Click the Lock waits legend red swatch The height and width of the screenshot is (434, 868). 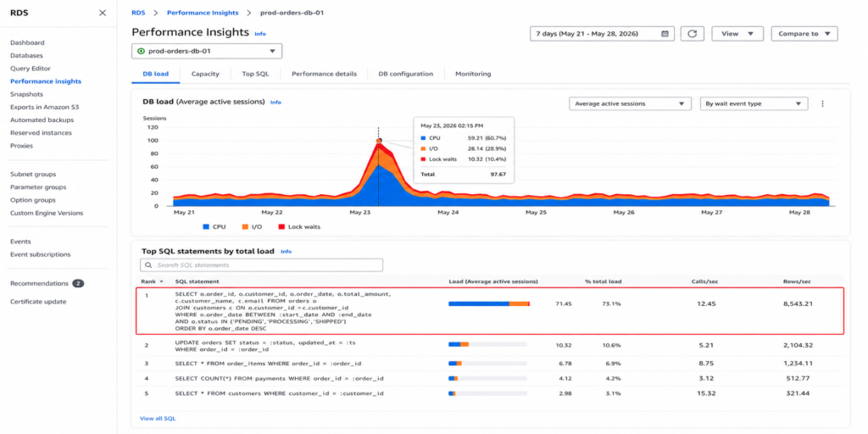pos(281,227)
